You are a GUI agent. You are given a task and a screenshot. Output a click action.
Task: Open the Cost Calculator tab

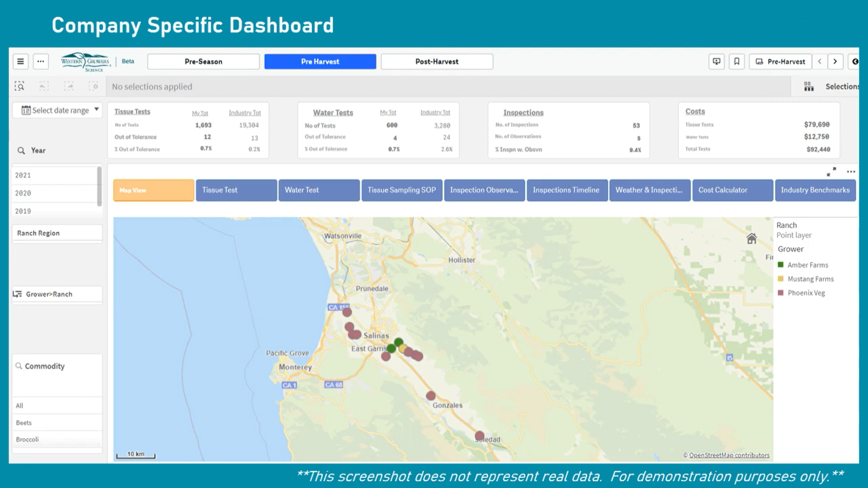click(x=733, y=190)
